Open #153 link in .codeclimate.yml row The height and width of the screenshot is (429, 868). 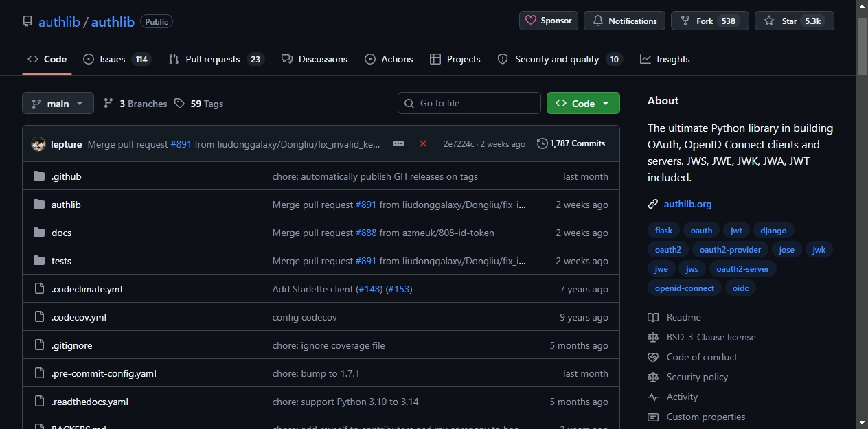pyautogui.click(x=399, y=289)
